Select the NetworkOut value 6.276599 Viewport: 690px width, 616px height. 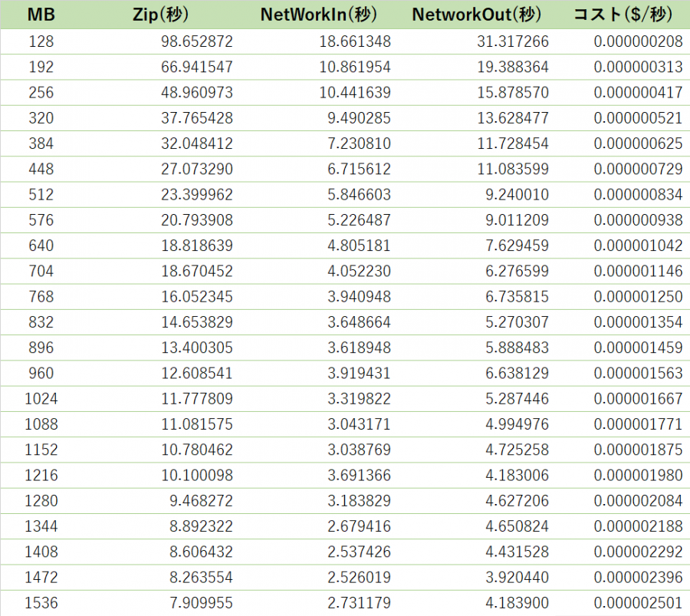coord(517,272)
